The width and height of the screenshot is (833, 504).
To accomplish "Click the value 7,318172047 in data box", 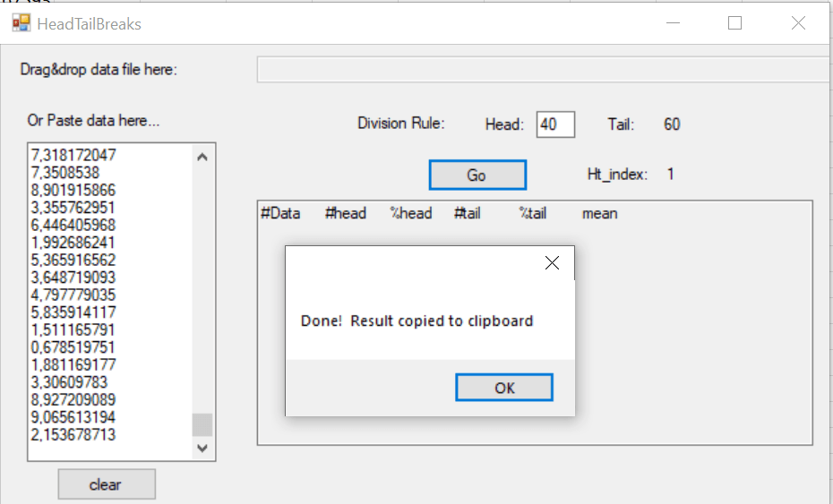I will pyautogui.click(x=73, y=156).
